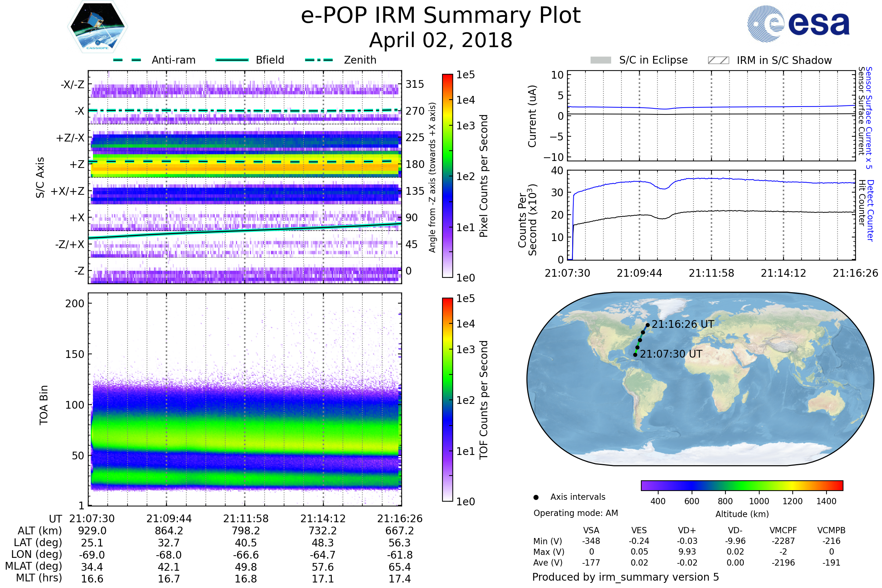The width and height of the screenshot is (882, 588).
Task: Click the ESA logo
Action: 798,23
